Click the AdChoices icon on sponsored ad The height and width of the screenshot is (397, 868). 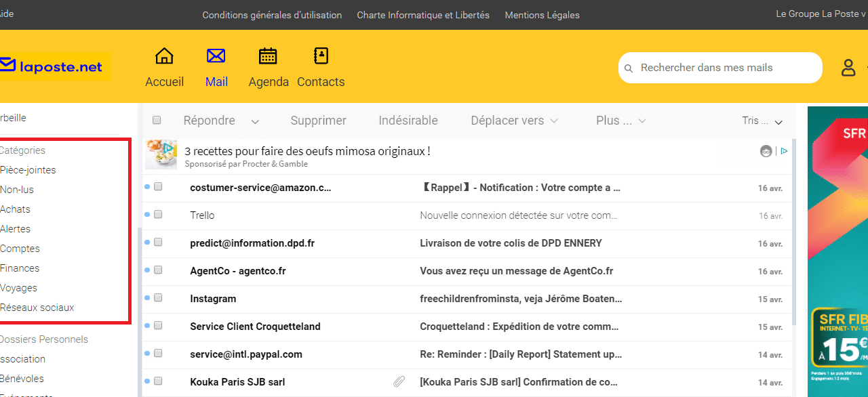coord(783,152)
